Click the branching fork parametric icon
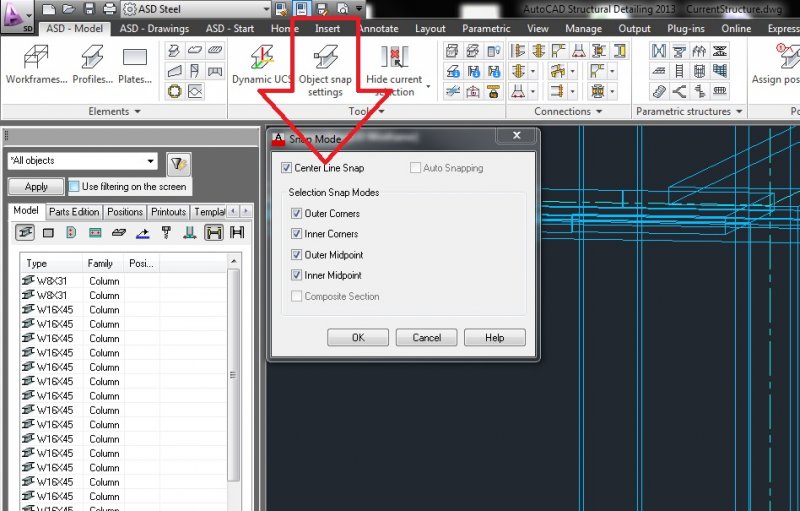The width and height of the screenshot is (800, 511). [679, 92]
